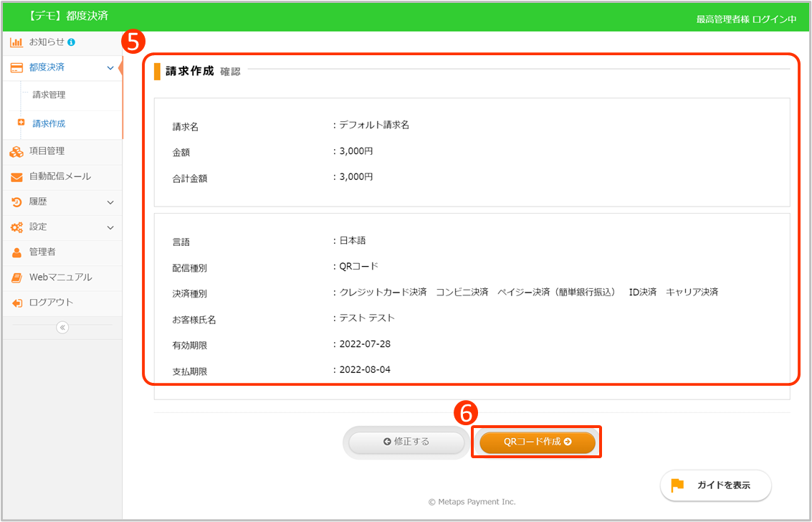This screenshot has width=812, height=522.
Task: Click the blue info badge beside お知らせ
Action: [x=72, y=42]
